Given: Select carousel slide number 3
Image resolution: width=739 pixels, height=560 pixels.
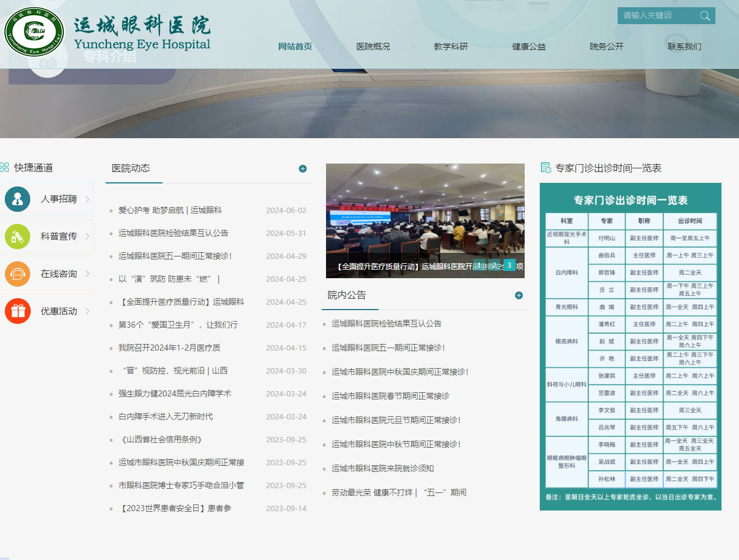Looking at the screenshot, I should click(x=509, y=265).
